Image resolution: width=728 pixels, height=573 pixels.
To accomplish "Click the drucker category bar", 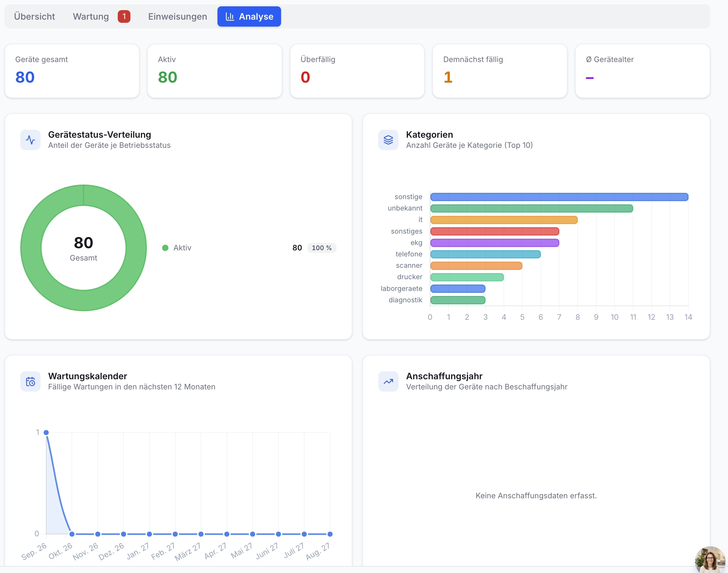I will pyautogui.click(x=467, y=277).
